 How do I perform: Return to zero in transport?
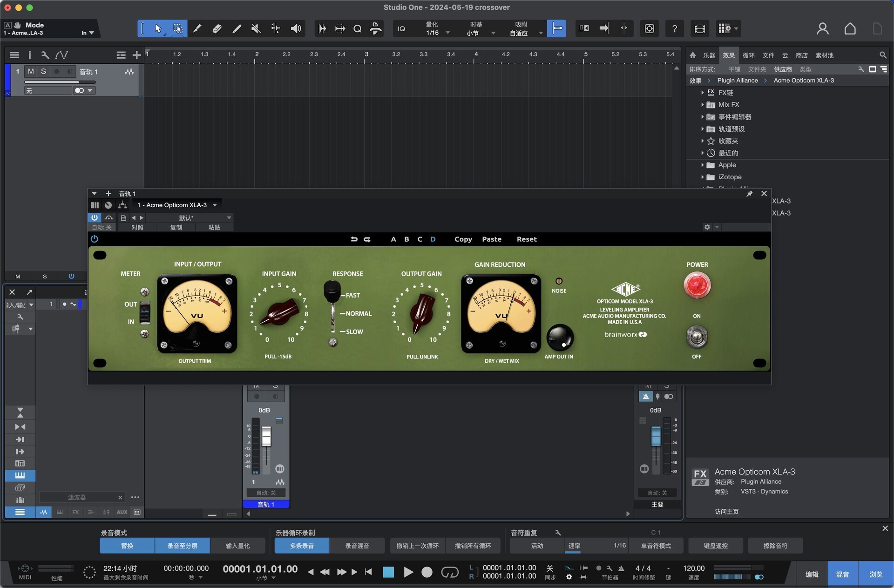[x=368, y=572]
